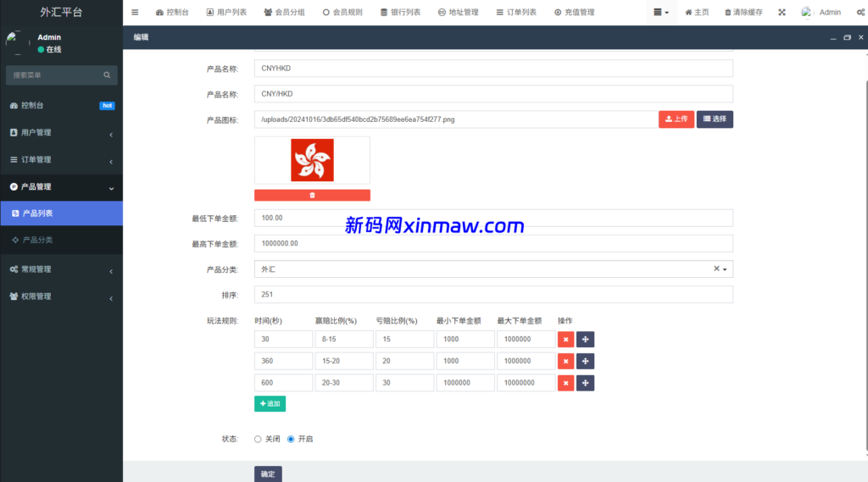Click the sidebar search magnifier icon

tap(107, 75)
